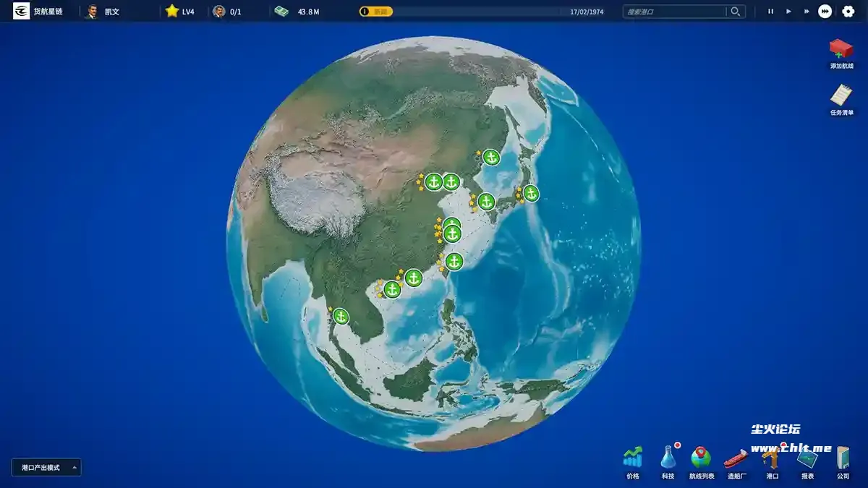
Task: Expand the 港口产出模式 dropdown
Action: coord(46,468)
